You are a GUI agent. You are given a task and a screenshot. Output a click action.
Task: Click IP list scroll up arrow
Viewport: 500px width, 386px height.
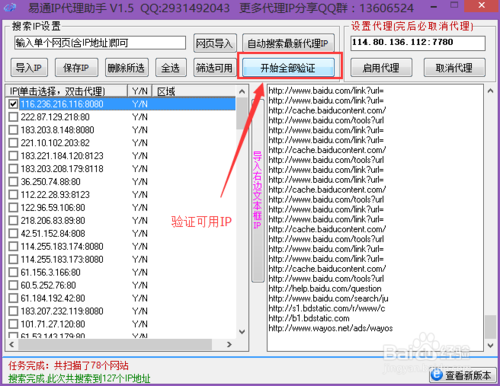click(242, 91)
